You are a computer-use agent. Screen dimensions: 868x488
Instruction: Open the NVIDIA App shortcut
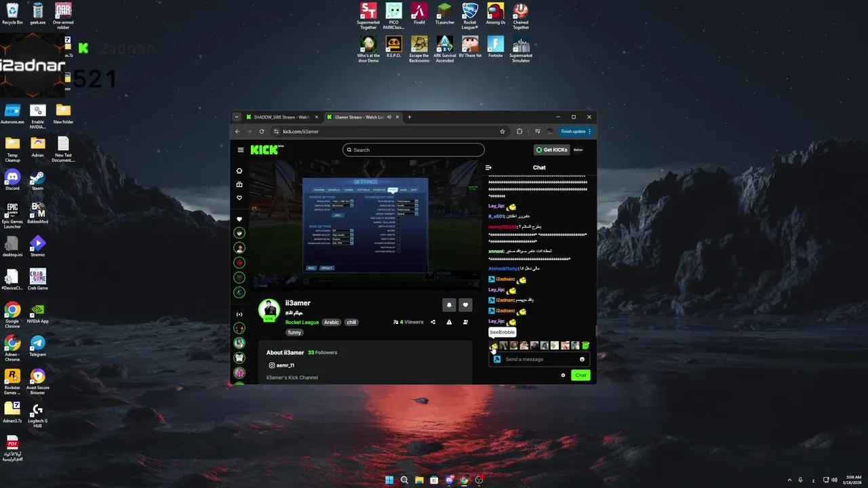pos(37,313)
